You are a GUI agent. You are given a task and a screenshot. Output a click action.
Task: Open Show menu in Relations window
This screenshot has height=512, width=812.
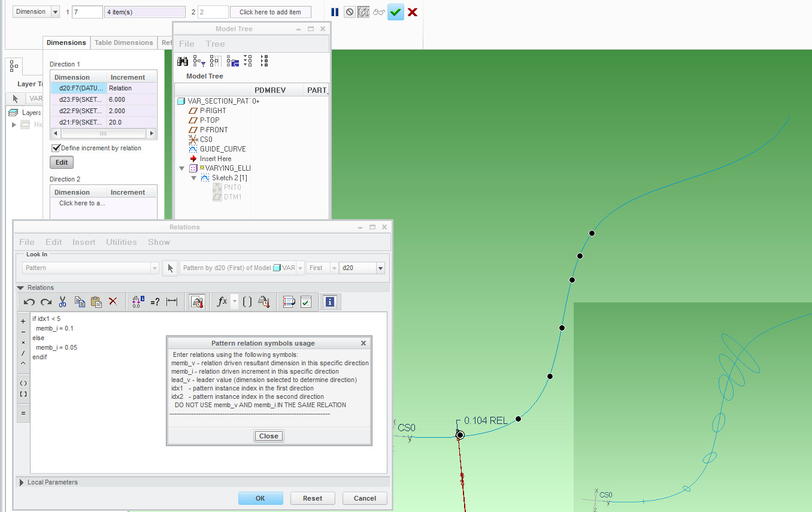(x=159, y=242)
